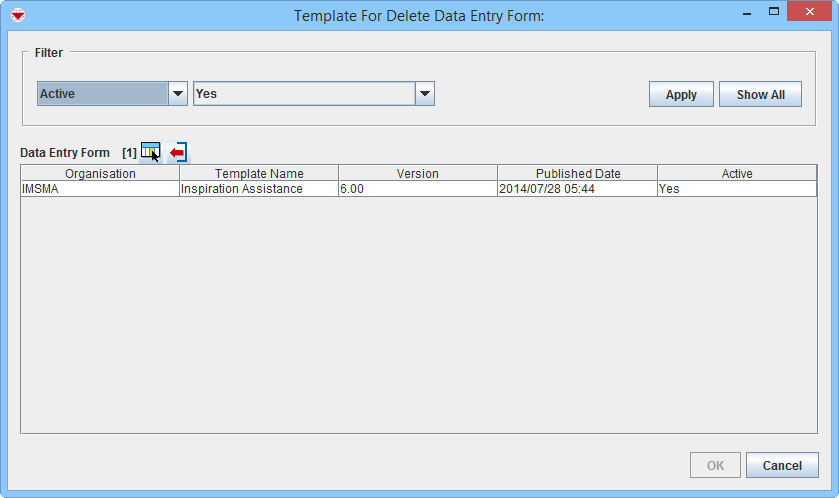Viewport: 839px width, 498px height.
Task: Sort by the Version column header
Action: pyautogui.click(x=417, y=173)
